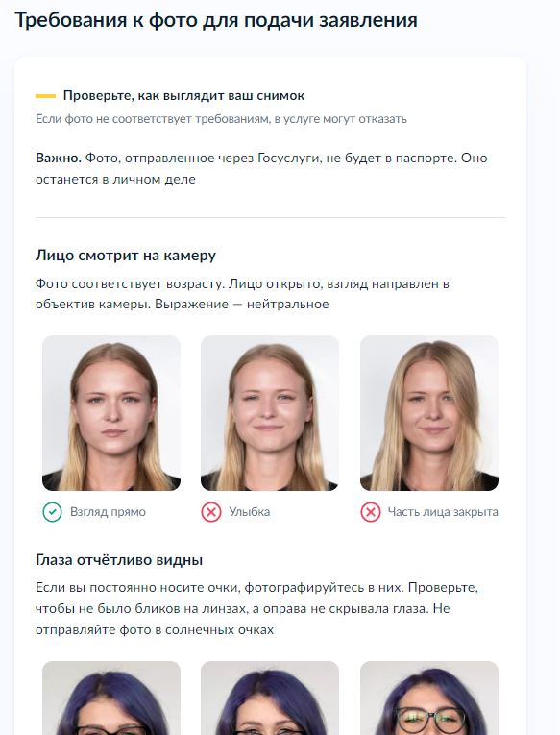The height and width of the screenshot is (735, 560).
Task: Open the photo with hair covering the face
Action: [x=428, y=413]
